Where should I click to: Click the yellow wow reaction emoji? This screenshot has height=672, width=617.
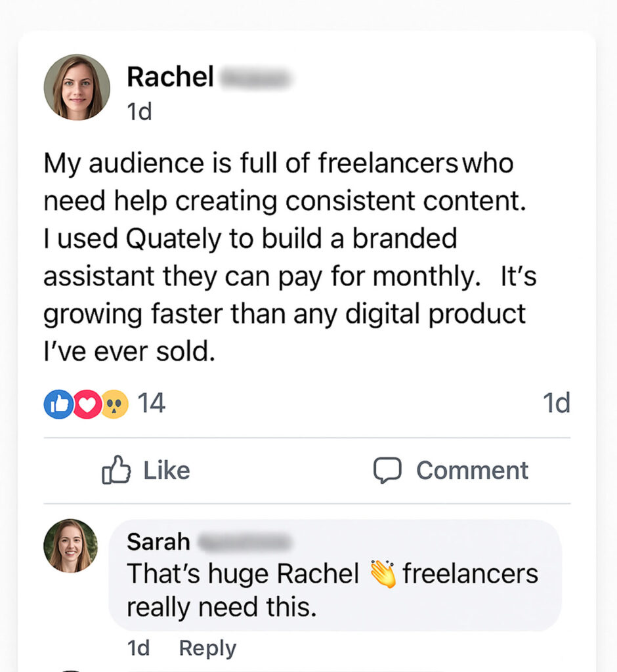tap(114, 404)
